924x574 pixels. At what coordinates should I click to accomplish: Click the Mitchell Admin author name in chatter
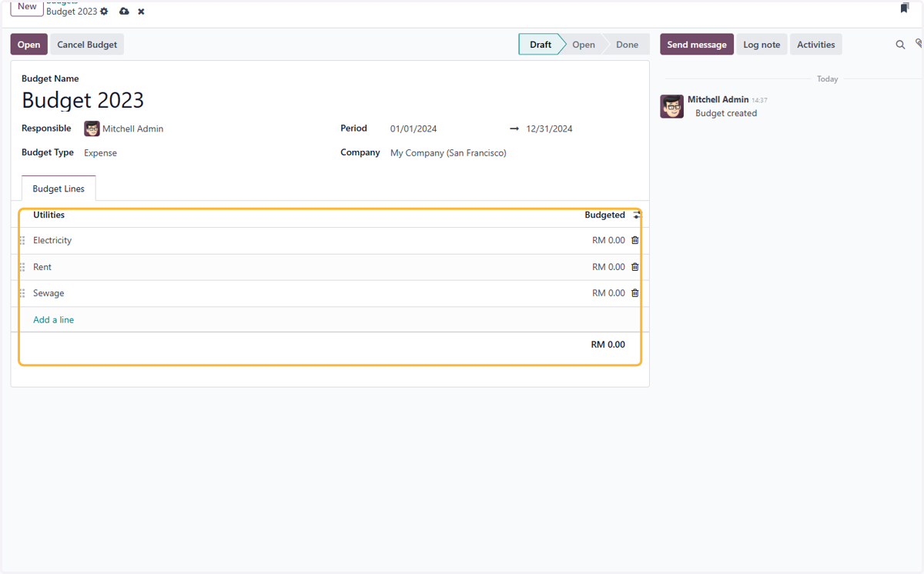pos(718,100)
